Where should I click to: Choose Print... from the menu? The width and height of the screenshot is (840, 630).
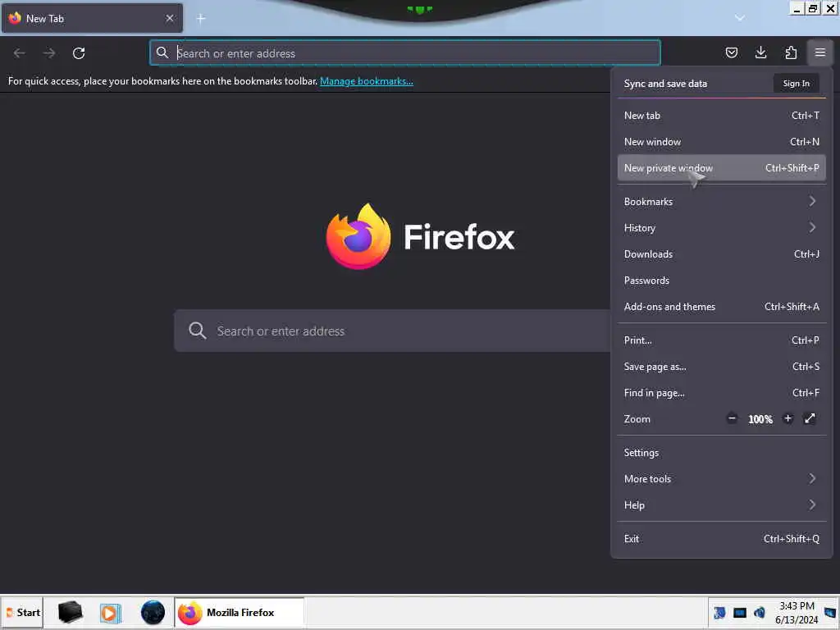click(722, 340)
